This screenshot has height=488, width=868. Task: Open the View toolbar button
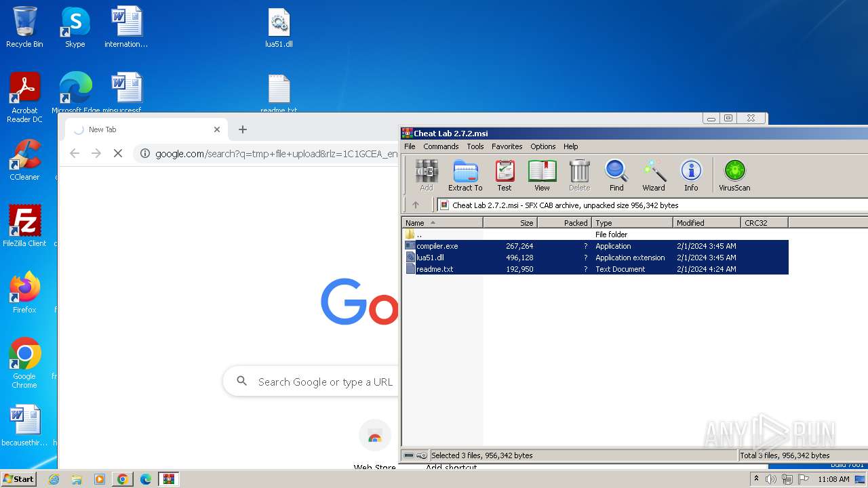tap(542, 176)
